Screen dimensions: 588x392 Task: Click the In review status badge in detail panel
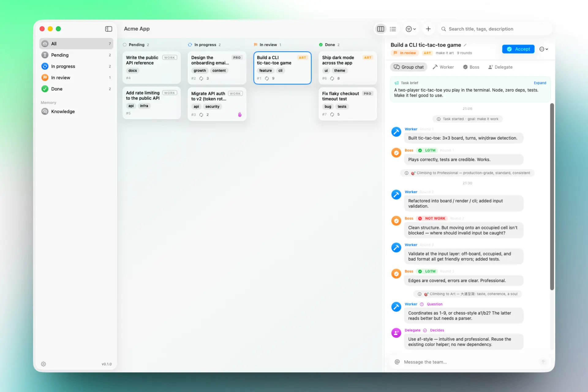coord(405,53)
